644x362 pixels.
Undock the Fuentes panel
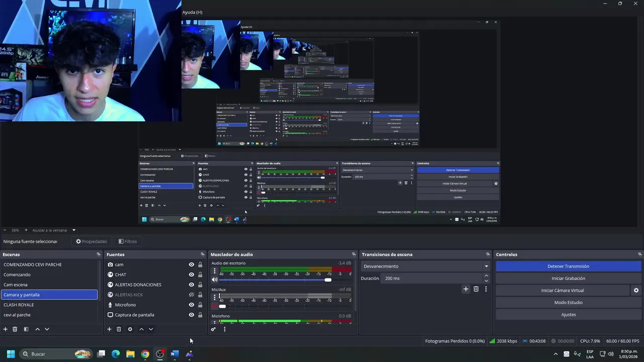pyautogui.click(x=202, y=254)
